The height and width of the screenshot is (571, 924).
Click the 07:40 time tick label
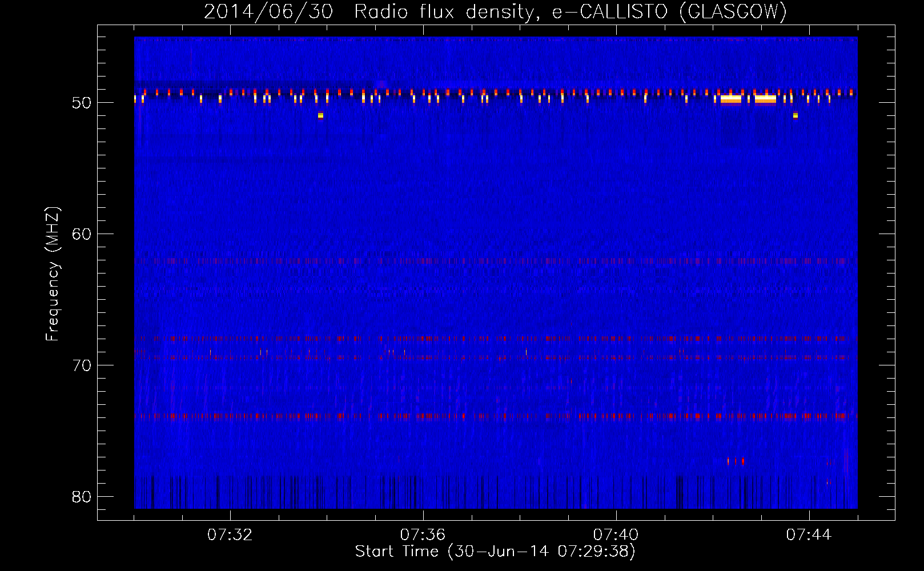616,535
